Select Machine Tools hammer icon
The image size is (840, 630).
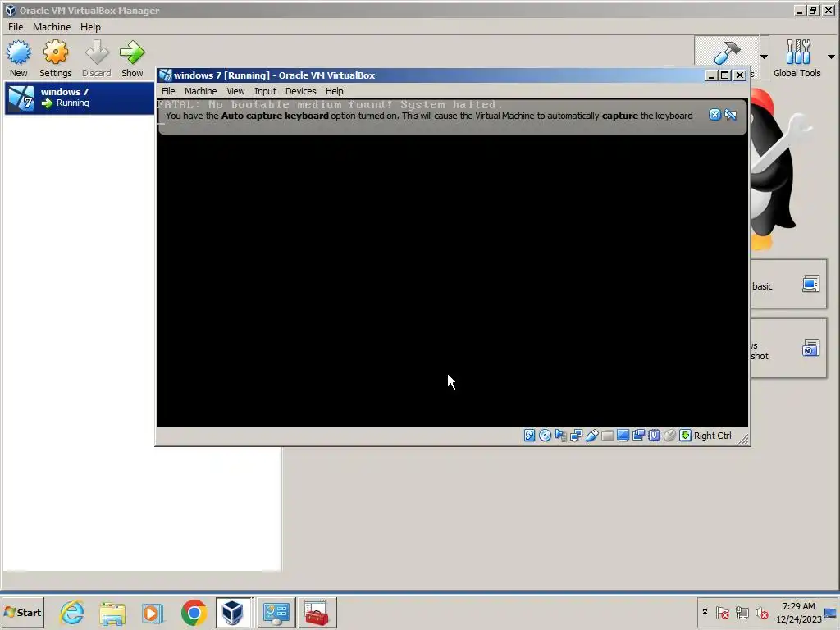click(x=727, y=53)
